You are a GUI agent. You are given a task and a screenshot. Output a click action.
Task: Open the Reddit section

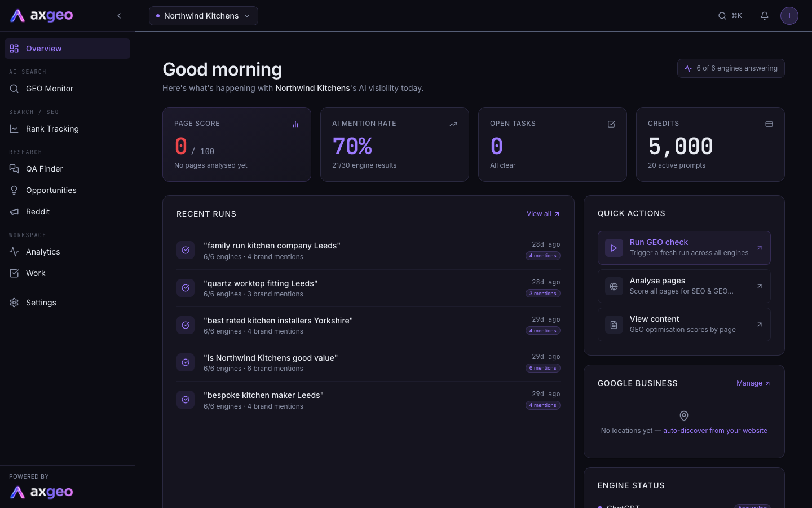point(67,212)
